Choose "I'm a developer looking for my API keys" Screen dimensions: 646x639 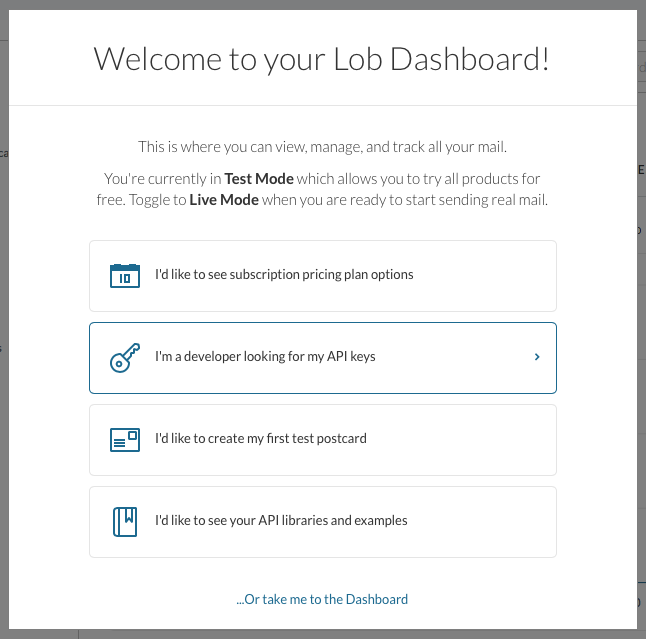(x=323, y=358)
